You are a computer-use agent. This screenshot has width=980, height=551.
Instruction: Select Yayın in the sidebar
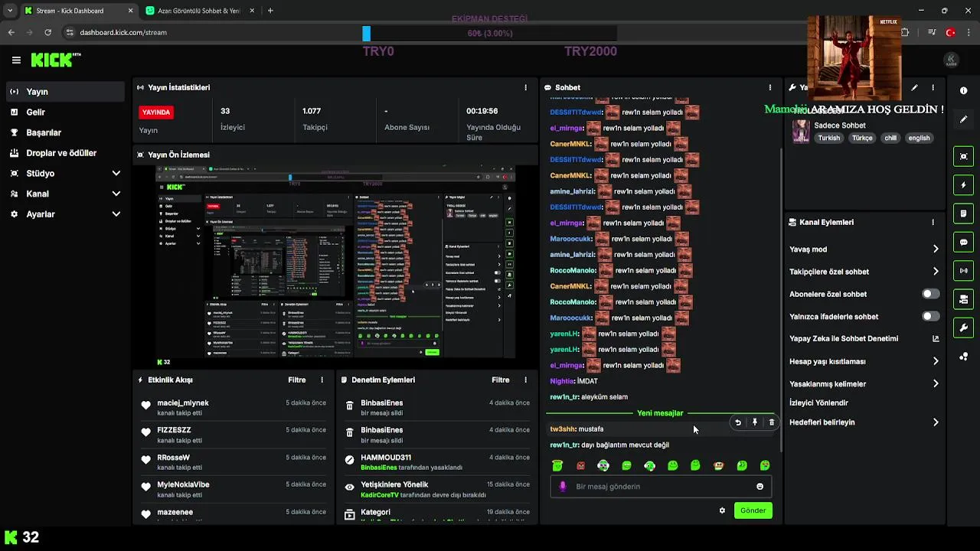pos(64,92)
